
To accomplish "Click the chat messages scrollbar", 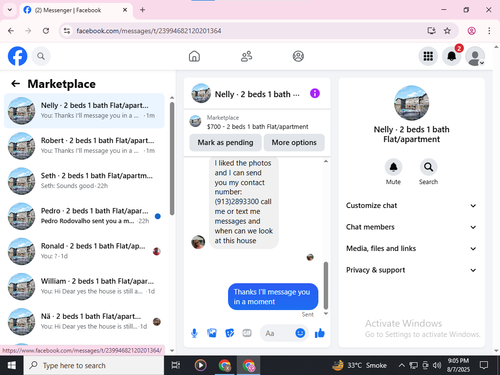I will (326, 285).
